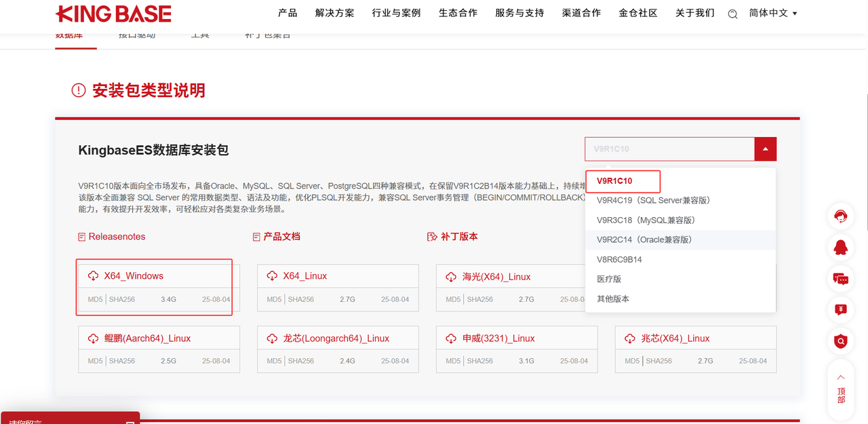
Task: Click the warning icon beside 安装包类型说明
Action: click(x=79, y=90)
